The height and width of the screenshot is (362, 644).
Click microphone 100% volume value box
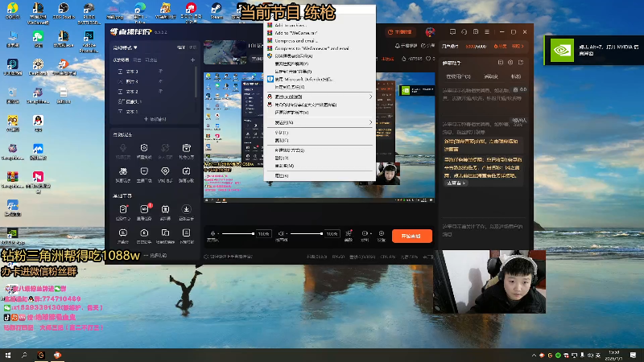pos(264,234)
